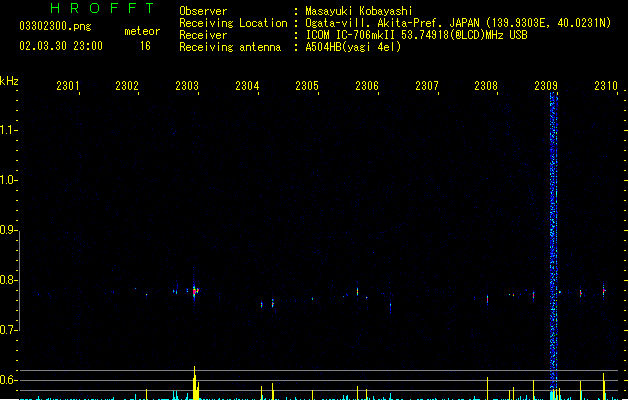Click time marker 2305
The image size is (629, 400).
pyautogui.click(x=307, y=86)
